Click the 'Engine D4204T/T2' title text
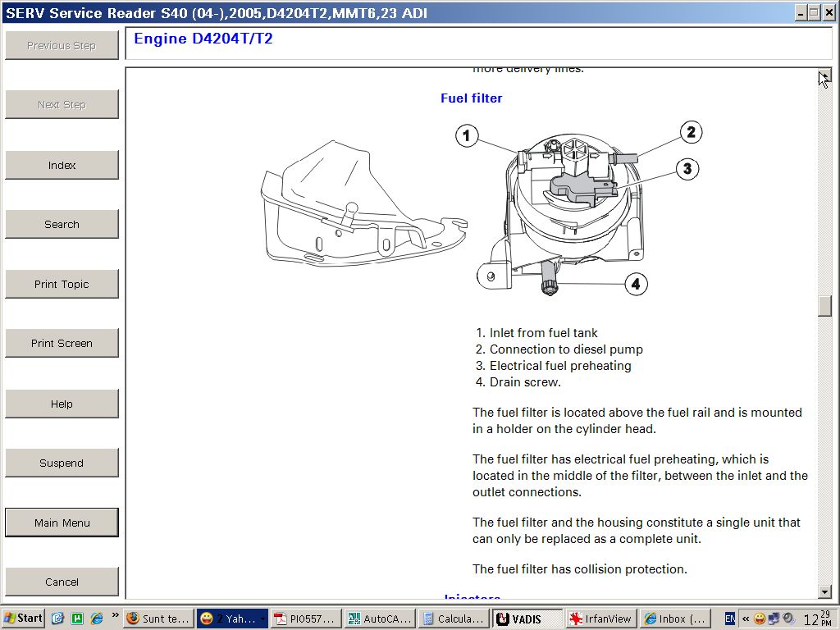 [x=203, y=39]
